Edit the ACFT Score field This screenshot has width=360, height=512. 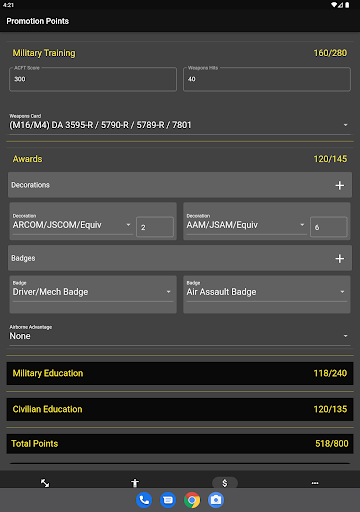tap(93, 79)
